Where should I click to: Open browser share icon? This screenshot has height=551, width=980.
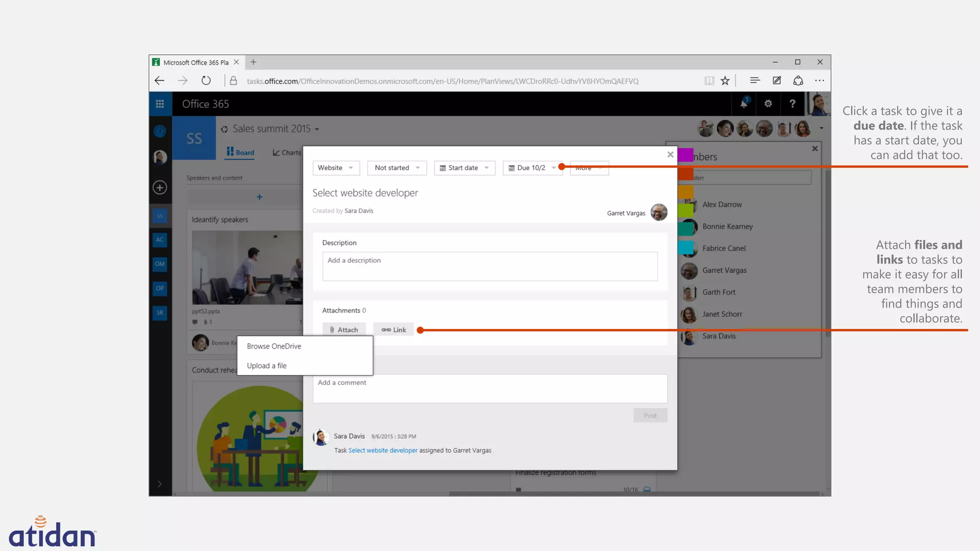coord(798,81)
